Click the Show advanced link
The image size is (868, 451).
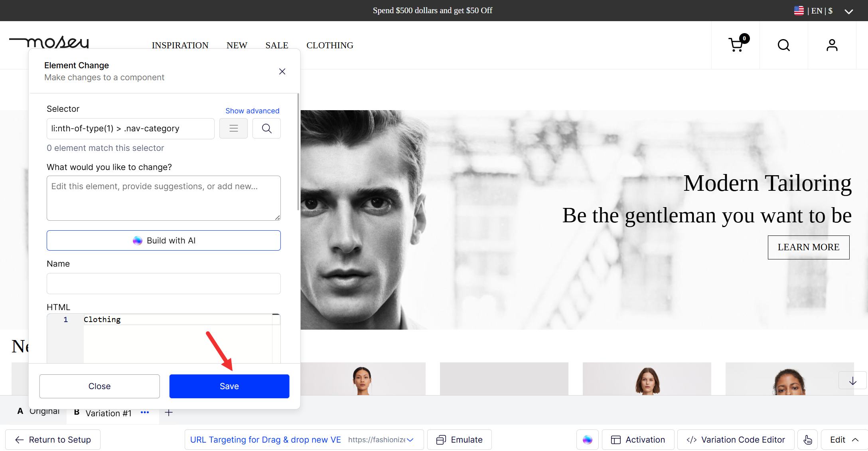pyautogui.click(x=252, y=111)
